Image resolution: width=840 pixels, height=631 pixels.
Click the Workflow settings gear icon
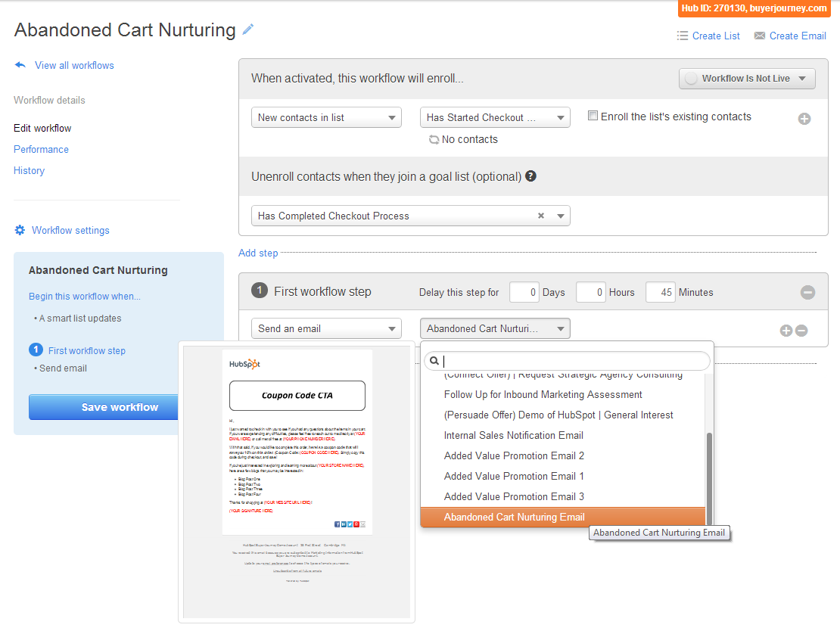tap(20, 230)
